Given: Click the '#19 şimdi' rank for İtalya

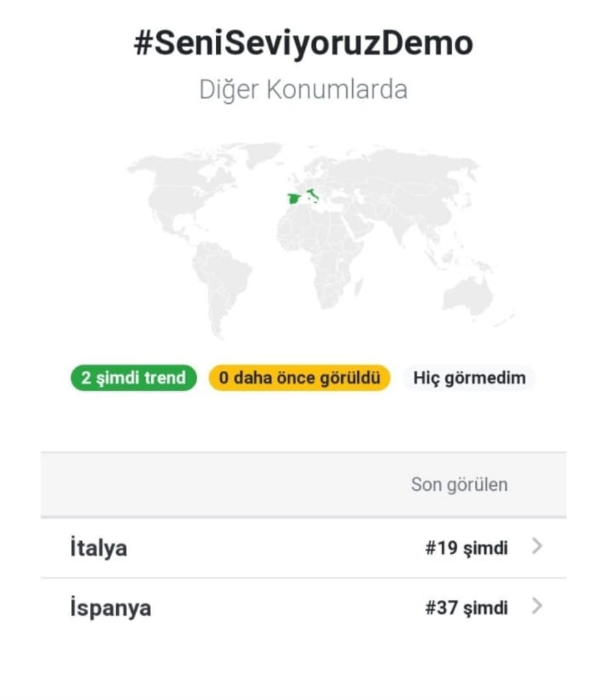Looking at the screenshot, I should (466, 549).
